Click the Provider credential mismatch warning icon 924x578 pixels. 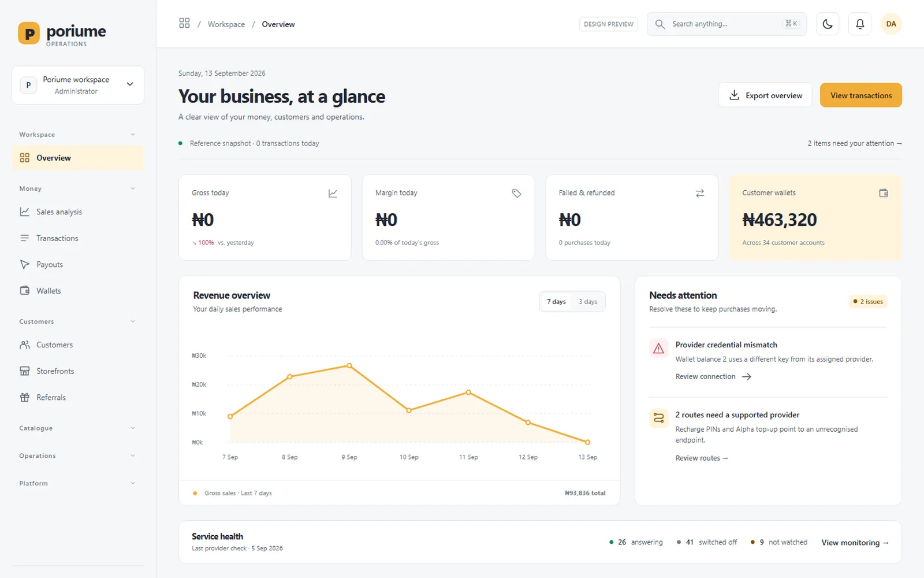point(658,349)
